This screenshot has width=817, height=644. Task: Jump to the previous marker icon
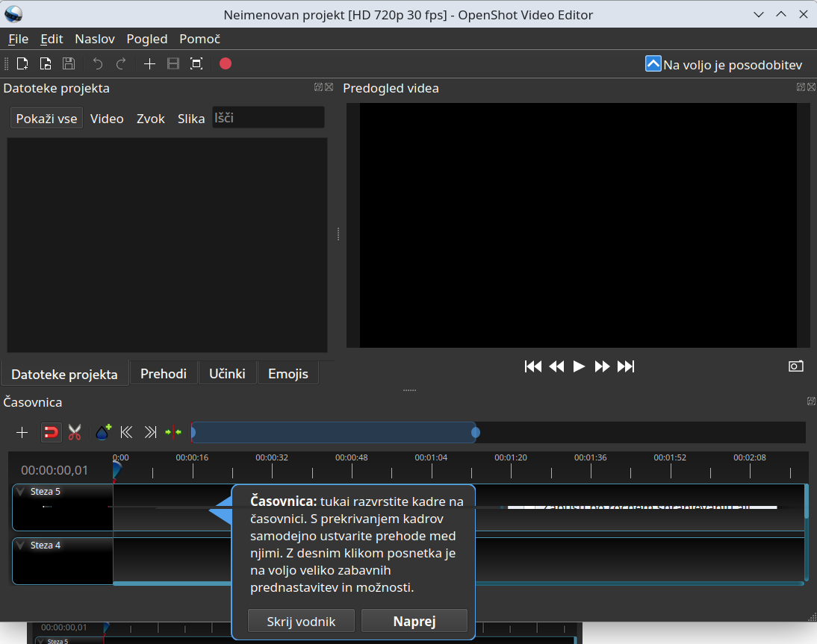[x=127, y=432]
